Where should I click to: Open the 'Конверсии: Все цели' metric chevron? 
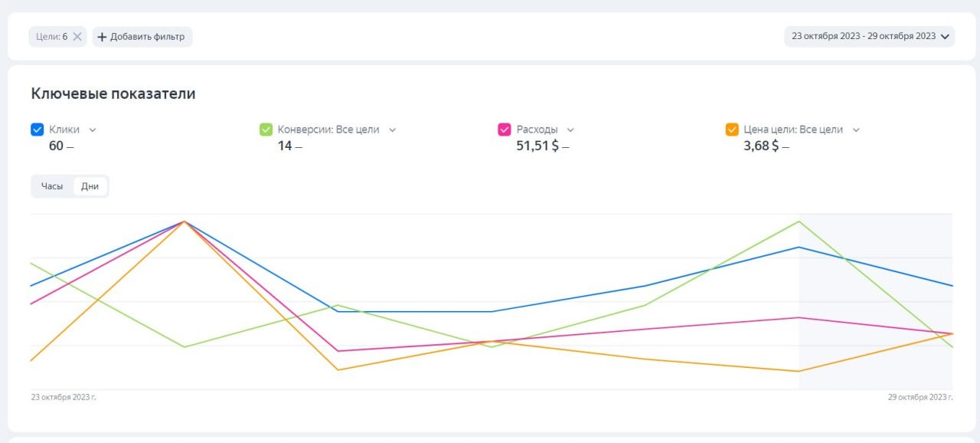(x=393, y=130)
